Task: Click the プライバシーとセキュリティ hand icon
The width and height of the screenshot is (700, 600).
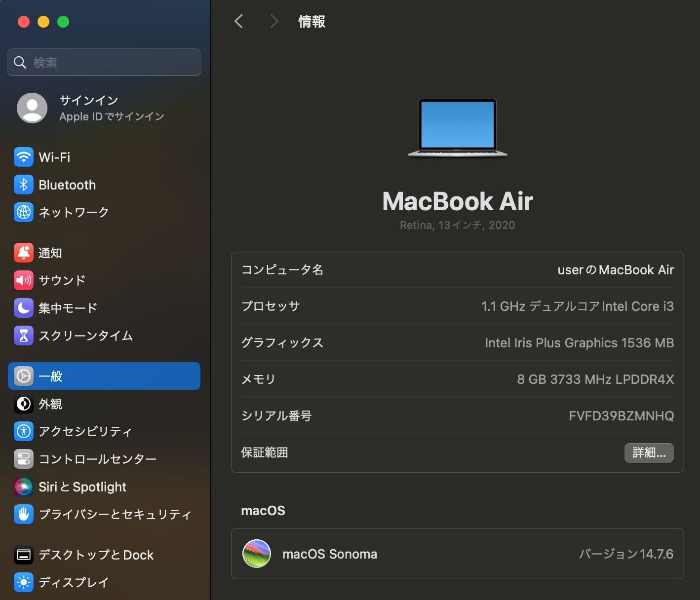Action: [x=23, y=514]
